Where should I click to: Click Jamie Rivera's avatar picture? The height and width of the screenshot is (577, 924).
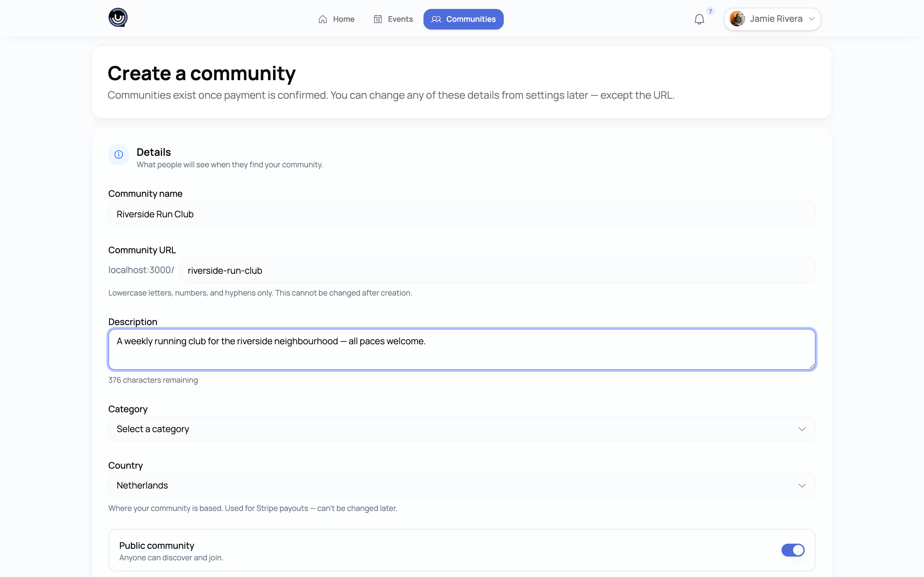point(737,19)
